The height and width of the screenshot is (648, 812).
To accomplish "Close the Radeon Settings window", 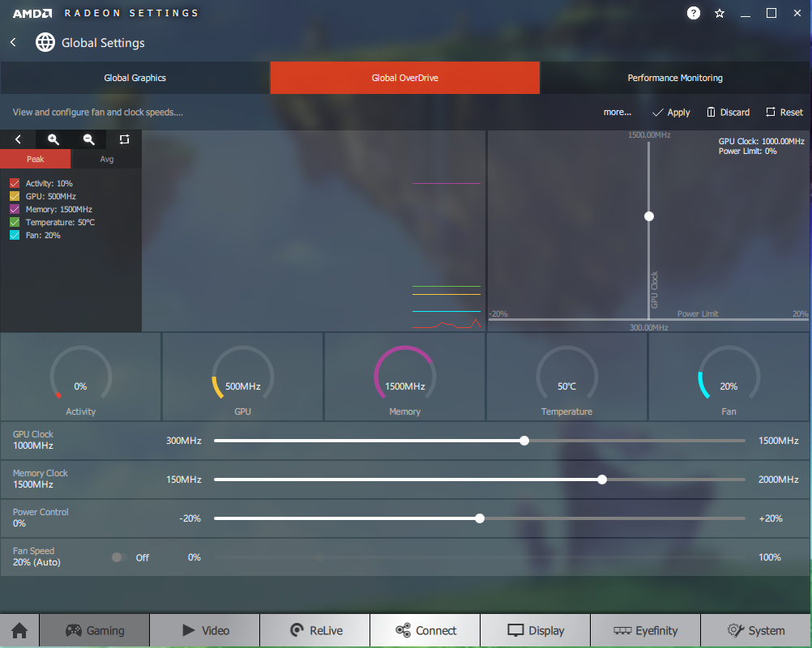I will (797, 13).
